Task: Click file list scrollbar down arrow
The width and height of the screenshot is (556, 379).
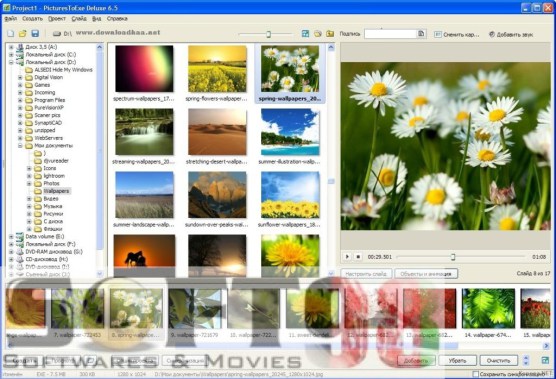Action: coord(331,273)
